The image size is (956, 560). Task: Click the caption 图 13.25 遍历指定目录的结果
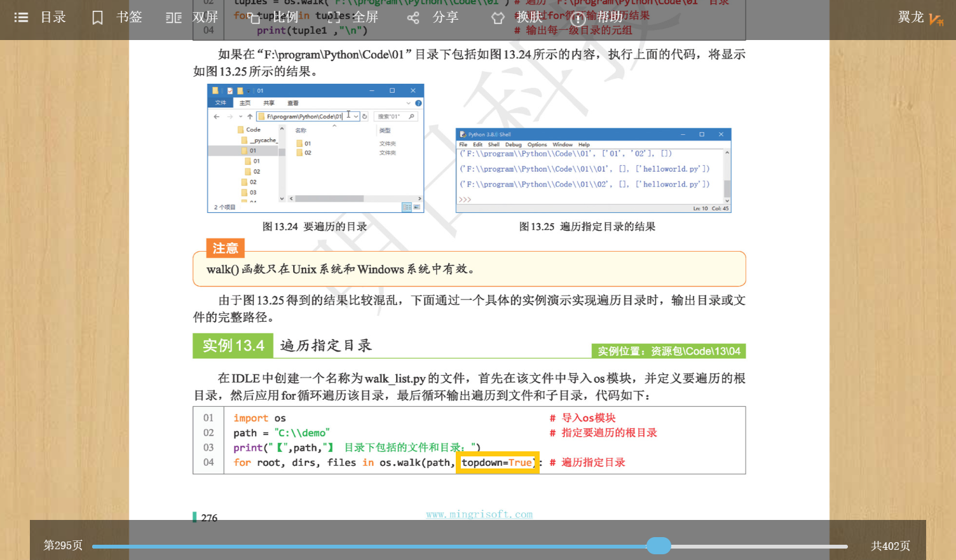[x=587, y=227]
